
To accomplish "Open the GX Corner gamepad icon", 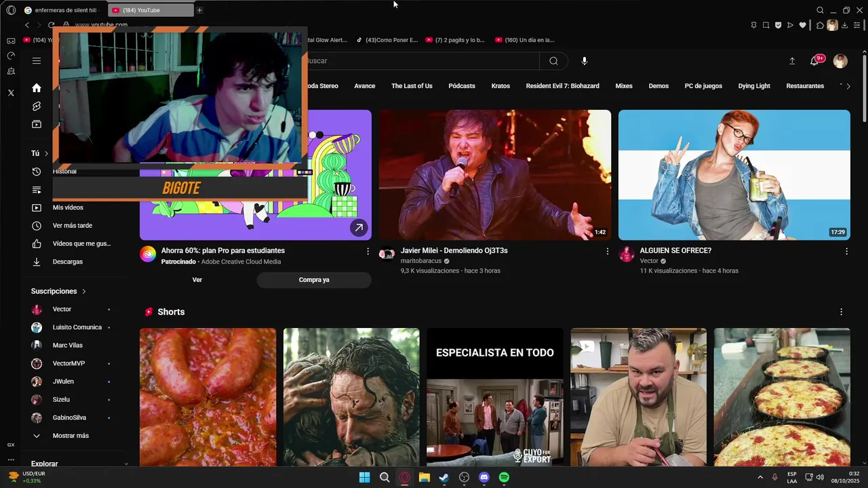I will tap(11, 41).
